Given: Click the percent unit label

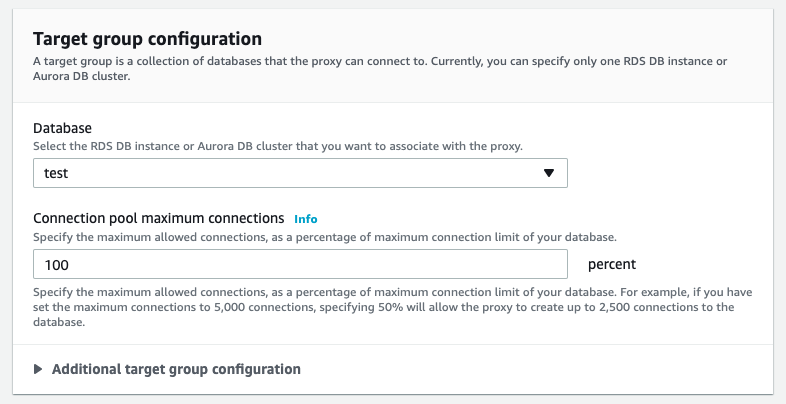Looking at the screenshot, I should pos(612,265).
